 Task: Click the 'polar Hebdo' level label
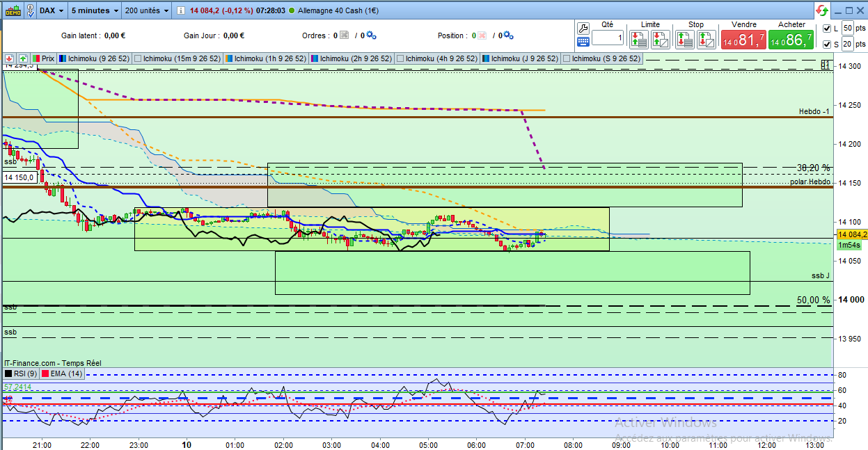pyautogui.click(x=810, y=182)
